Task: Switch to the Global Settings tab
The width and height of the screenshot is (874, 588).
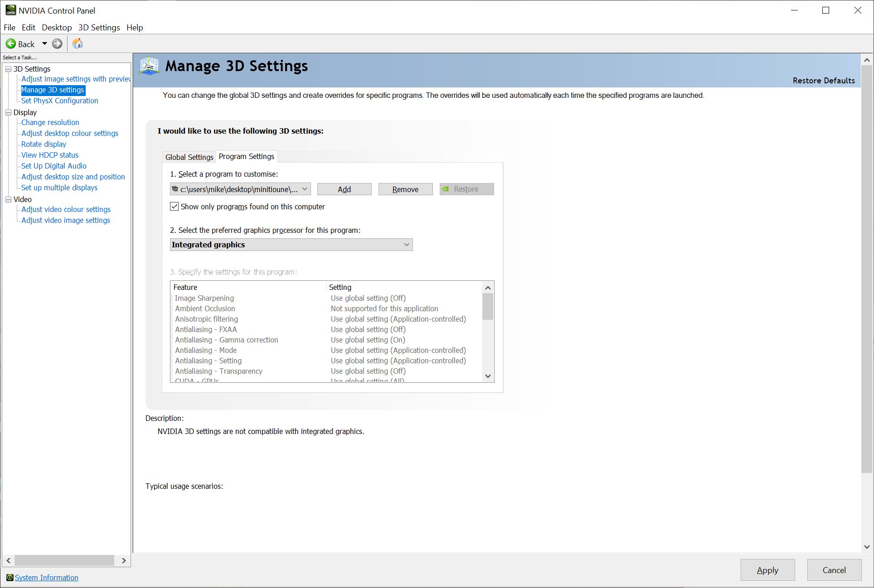Action: point(189,156)
